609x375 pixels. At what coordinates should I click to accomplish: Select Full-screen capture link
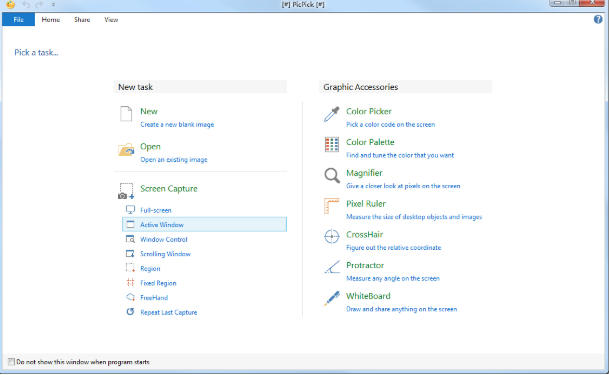pos(156,210)
